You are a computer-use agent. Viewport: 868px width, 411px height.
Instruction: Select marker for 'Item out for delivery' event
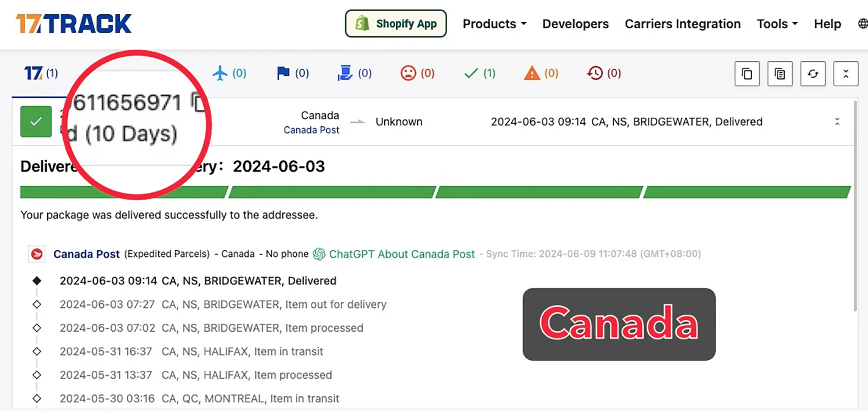[x=37, y=304]
